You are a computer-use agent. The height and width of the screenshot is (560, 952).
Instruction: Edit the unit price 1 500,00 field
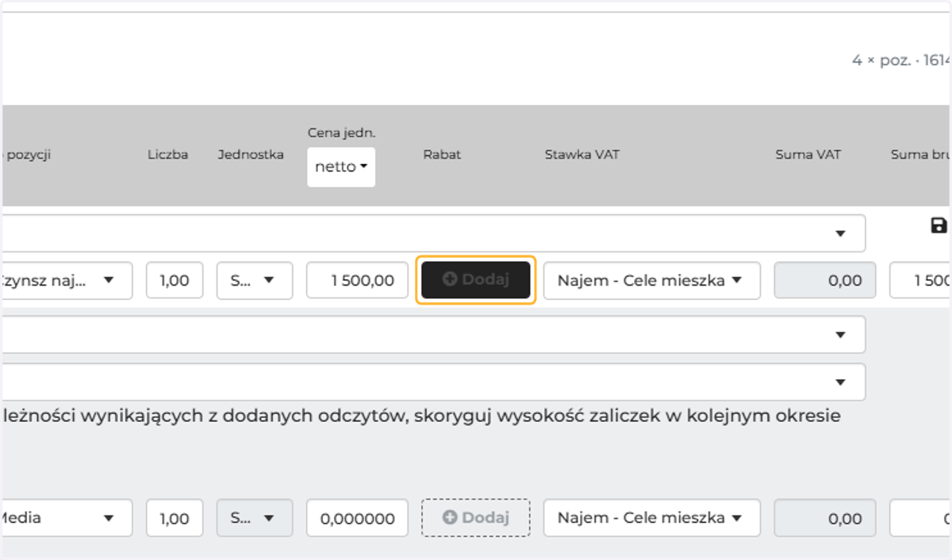[x=357, y=280]
